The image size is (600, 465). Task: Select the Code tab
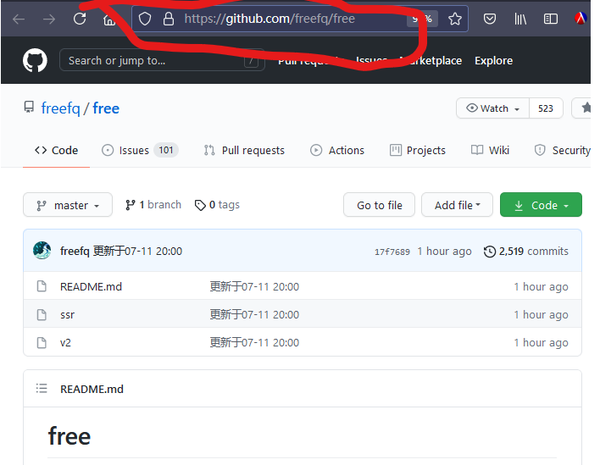coord(56,150)
